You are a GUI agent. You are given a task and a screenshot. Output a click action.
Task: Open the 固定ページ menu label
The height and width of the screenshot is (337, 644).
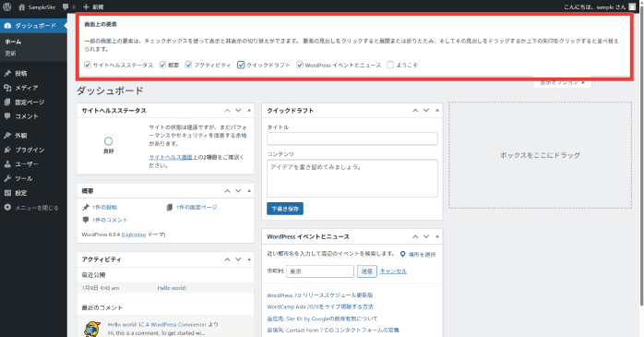click(x=30, y=102)
